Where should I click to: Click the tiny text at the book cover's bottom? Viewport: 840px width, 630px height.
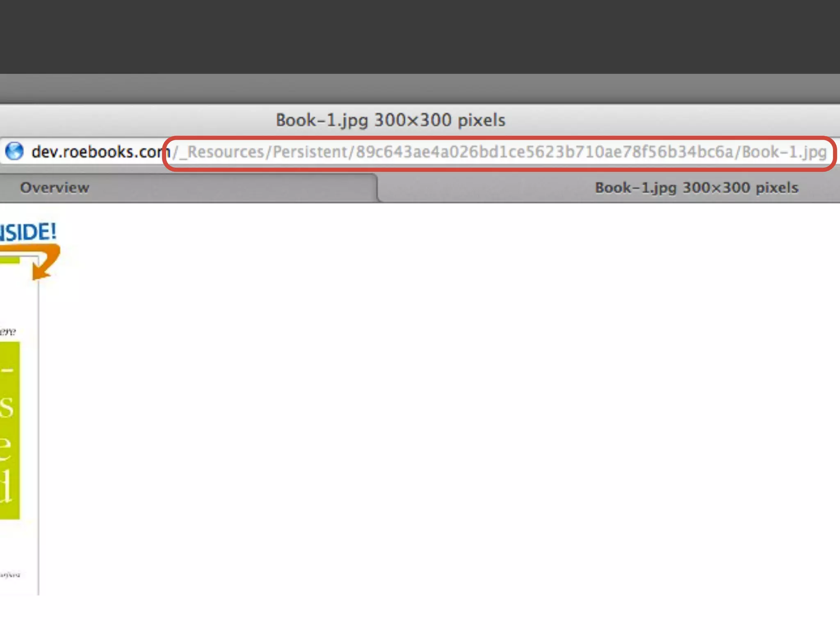[10, 575]
